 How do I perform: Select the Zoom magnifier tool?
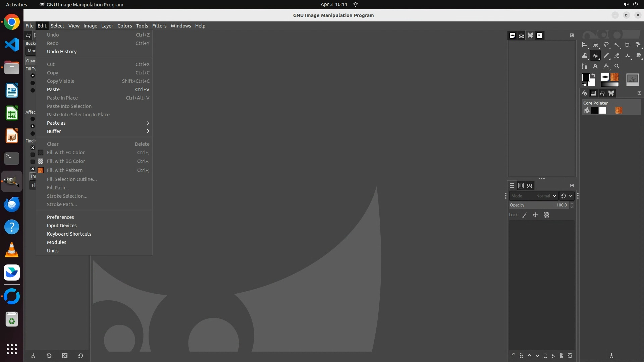pos(616,66)
